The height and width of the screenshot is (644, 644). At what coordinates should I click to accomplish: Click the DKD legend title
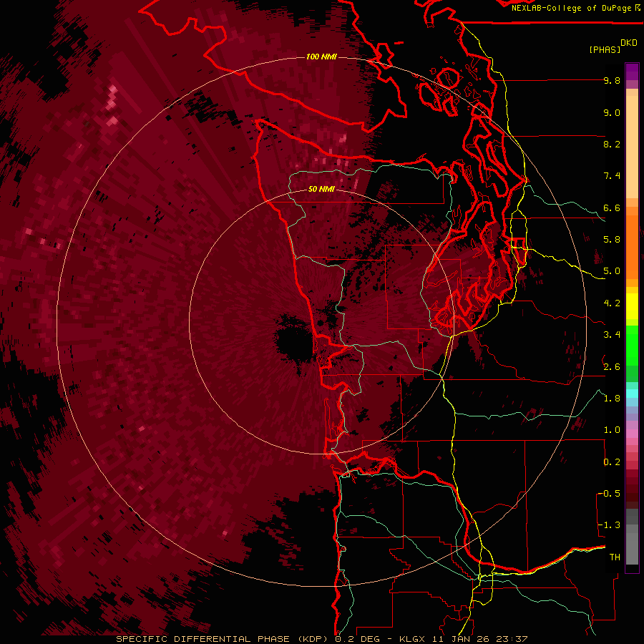coord(629,43)
